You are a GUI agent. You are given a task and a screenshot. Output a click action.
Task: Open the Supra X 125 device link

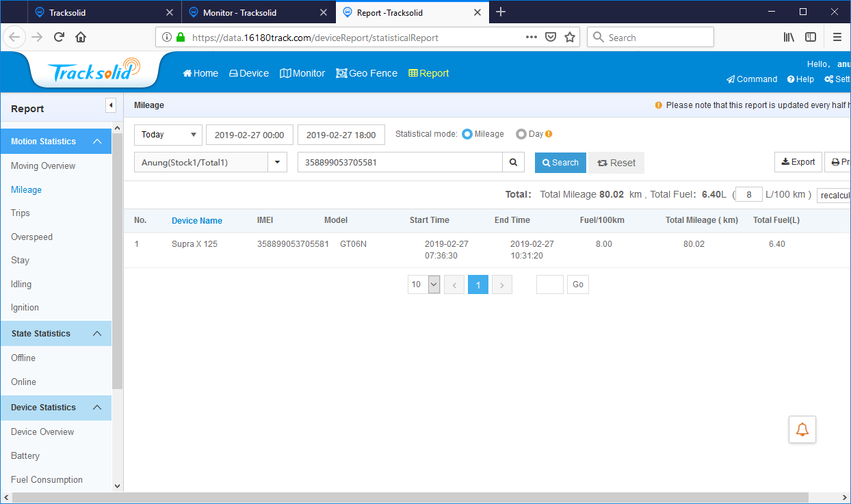click(196, 243)
